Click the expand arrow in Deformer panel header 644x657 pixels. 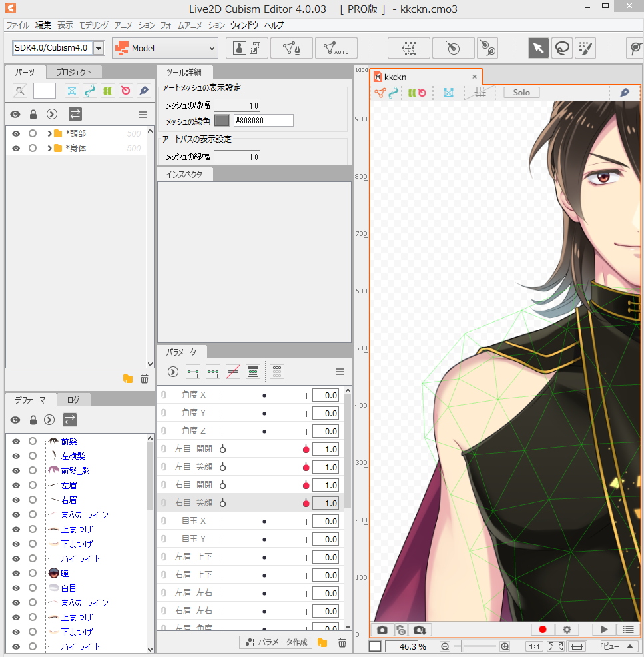[49, 420]
